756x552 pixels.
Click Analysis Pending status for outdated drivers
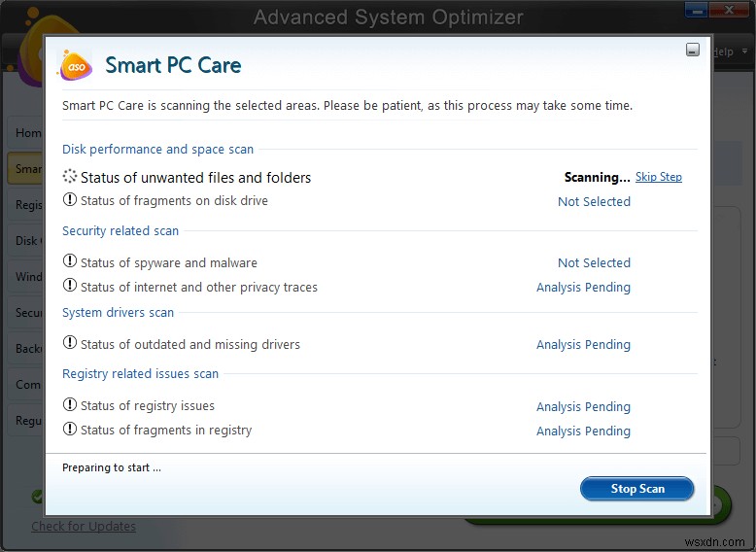click(583, 345)
